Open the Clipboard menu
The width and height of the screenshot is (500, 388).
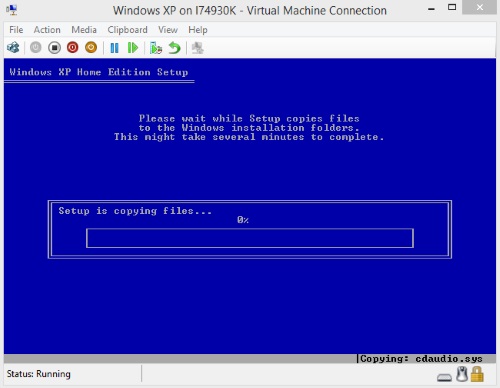pyautogui.click(x=127, y=30)
